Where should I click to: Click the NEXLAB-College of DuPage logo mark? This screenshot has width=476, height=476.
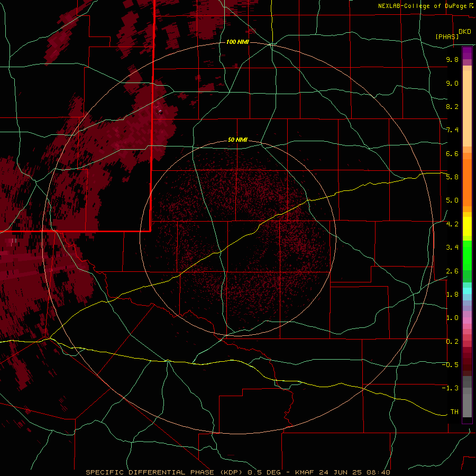471,6
